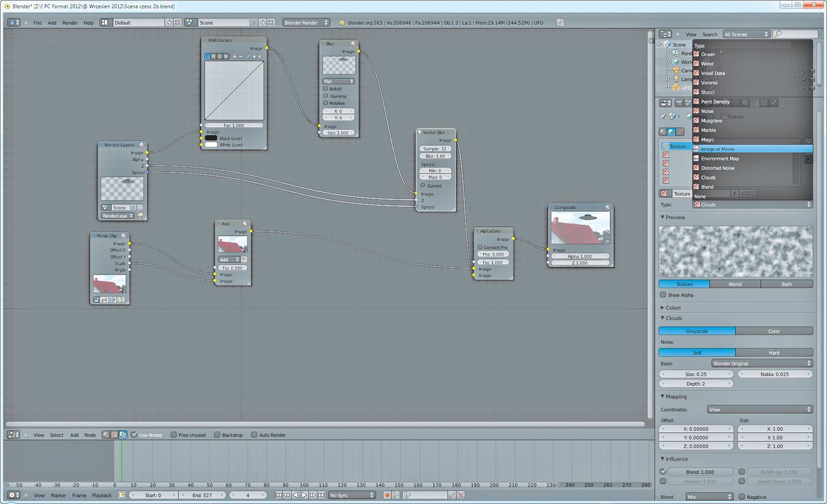Select the material nodes tree type icon
The image size is (827, 504).
pyautogui.click(x=106, y=435)
